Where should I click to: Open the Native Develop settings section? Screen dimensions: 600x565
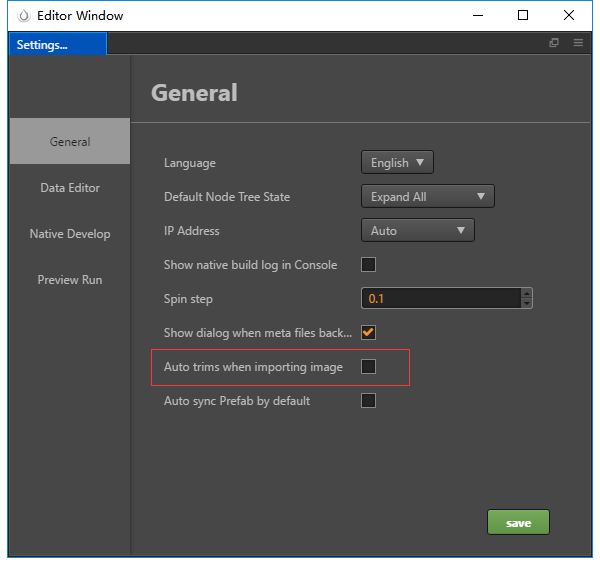point(70,234)
